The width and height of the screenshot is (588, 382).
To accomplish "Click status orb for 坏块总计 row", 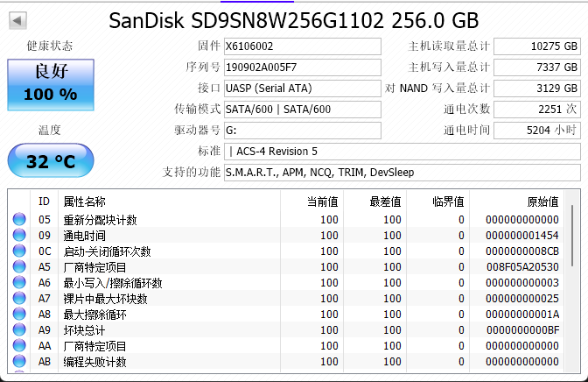I will click(19, 330).
